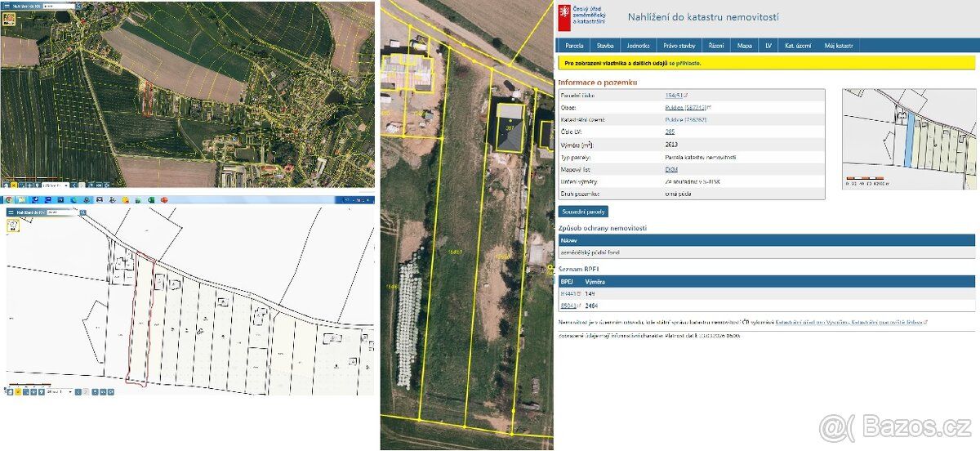Click search icon in upper aerial map
Viewport: 980px width, 451px height.
tap(78, 6)
